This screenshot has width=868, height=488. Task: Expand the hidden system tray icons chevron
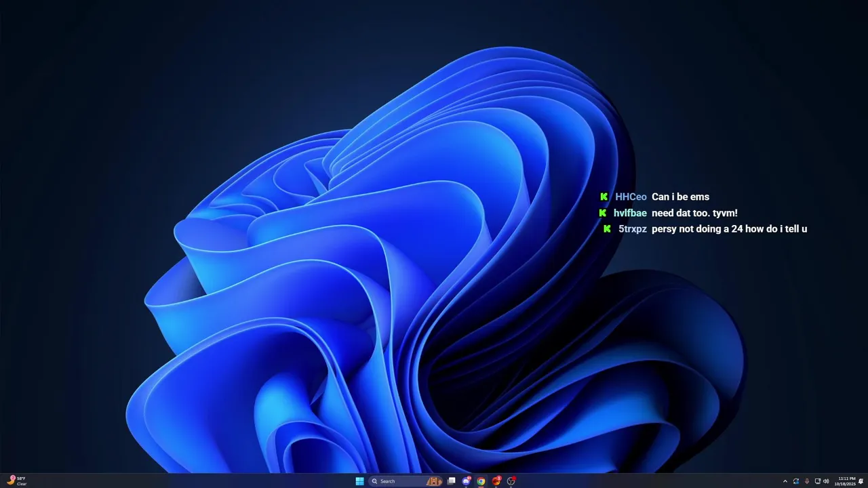click(x=785, y=481)
